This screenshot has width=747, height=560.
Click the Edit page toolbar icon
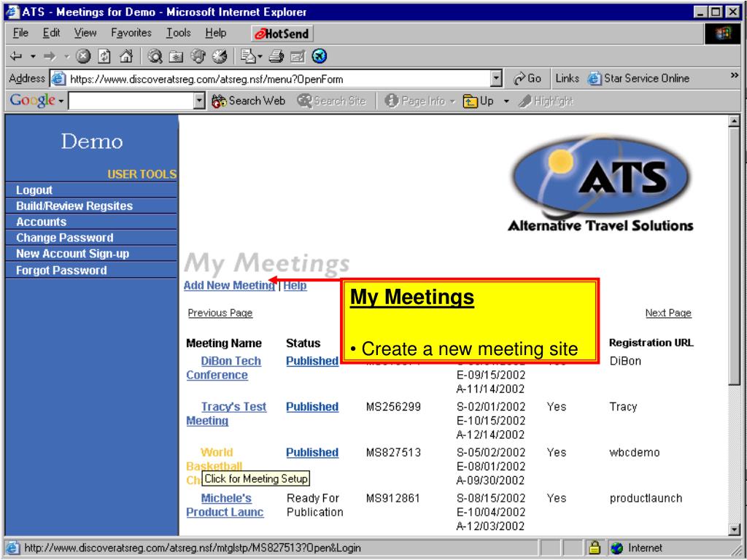[x=298, y=57]
